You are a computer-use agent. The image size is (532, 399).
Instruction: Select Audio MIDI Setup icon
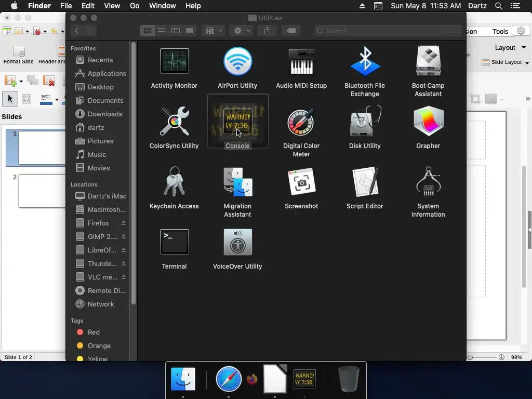tap(301, 61)
